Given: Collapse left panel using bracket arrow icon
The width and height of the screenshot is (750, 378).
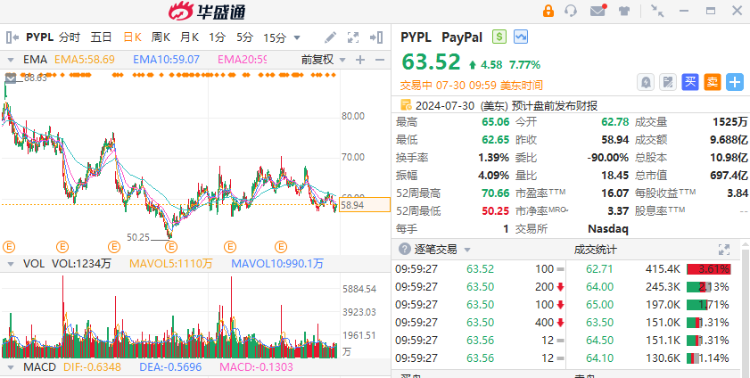Looking at the screenshot, I should [12, 37].
